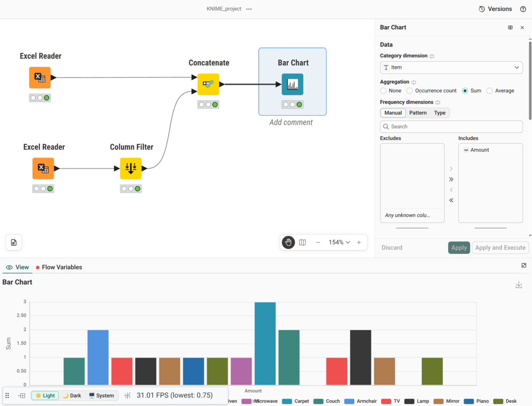Open the help question mark icon
The height and width of the screenshot is (406, 532).
(x=523, y=9)
